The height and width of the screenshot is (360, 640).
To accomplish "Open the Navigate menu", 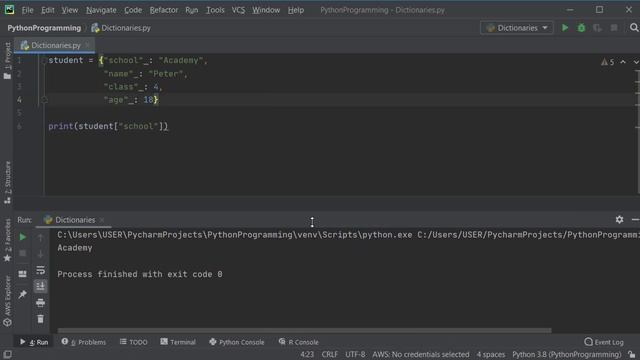I will coord(101,10).
